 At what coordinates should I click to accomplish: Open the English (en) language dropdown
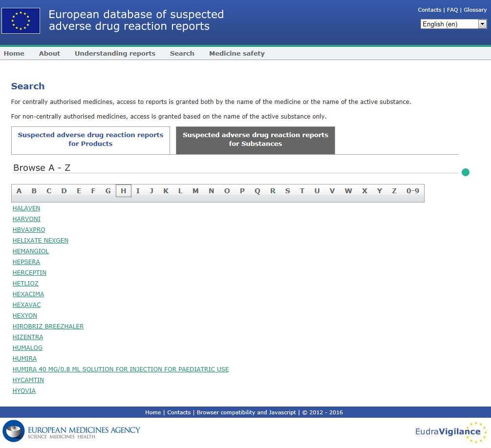[x=453, y=24]
